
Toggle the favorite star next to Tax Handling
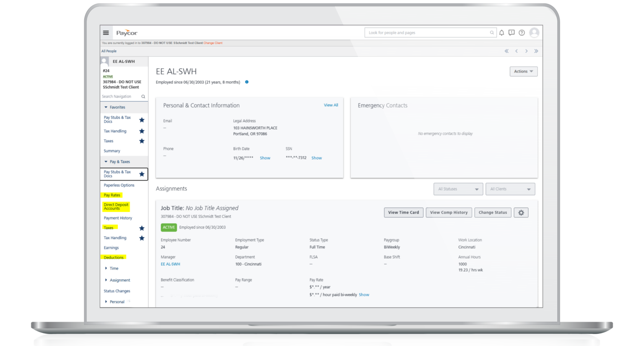142,131
